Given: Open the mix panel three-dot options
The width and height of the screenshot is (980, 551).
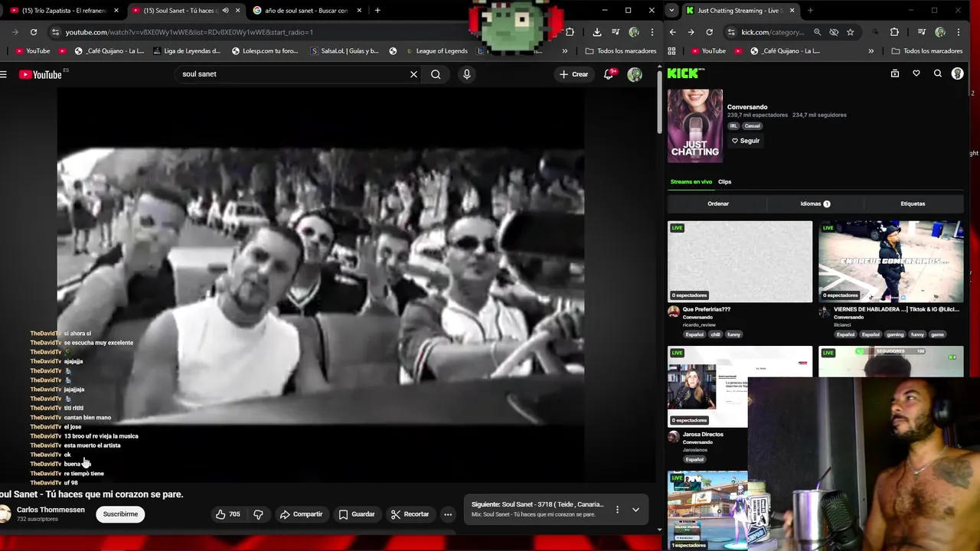Looking at the screenshot, I should click(617, 510).
